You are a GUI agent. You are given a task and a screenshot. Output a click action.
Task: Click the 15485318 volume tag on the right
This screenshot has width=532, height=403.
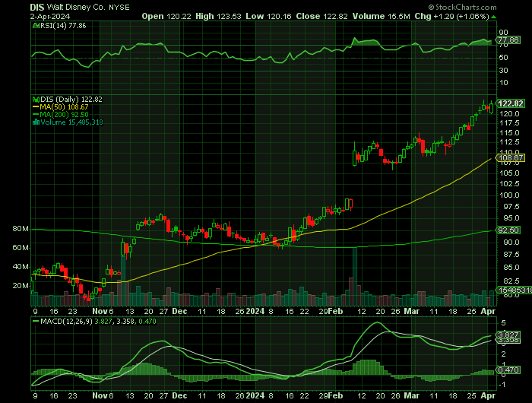point(514,290)
